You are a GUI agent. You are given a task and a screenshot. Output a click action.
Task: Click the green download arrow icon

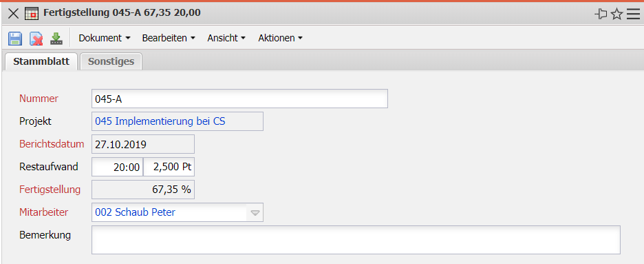click(x=56, y=38)
